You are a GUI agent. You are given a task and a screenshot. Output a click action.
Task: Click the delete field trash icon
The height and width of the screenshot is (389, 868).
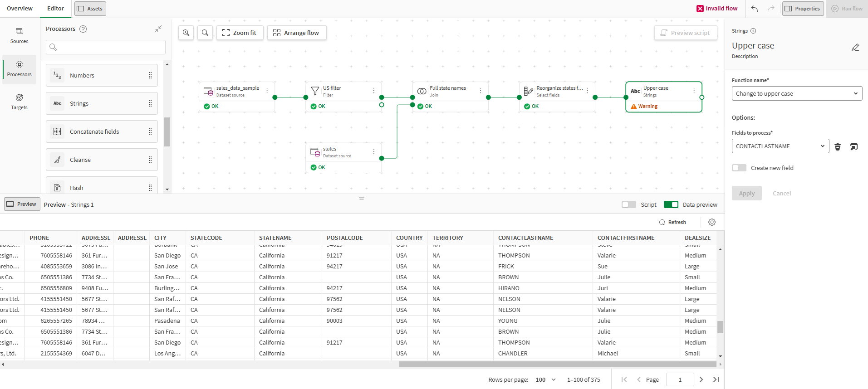pyautogui.click(x=838, y=146)
